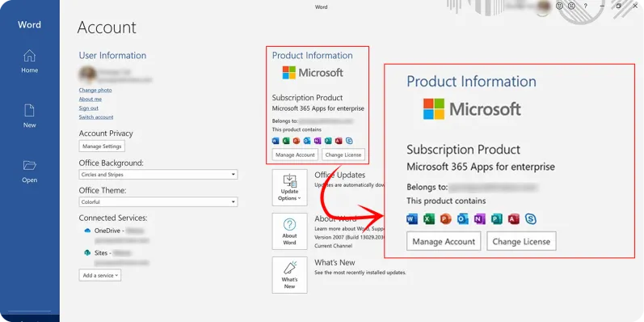Screen dimensions: 644x322
Task: Select the New document sidebar item
Action: click(30, 117)
